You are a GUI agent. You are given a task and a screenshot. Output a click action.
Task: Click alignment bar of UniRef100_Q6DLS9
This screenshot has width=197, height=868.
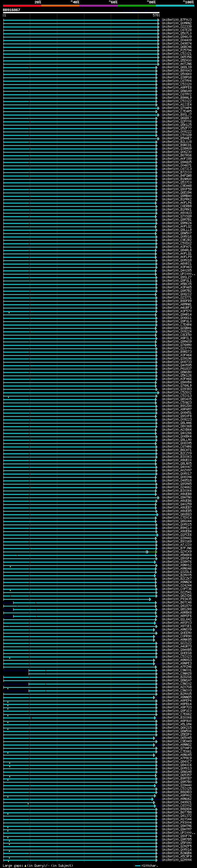80,67
